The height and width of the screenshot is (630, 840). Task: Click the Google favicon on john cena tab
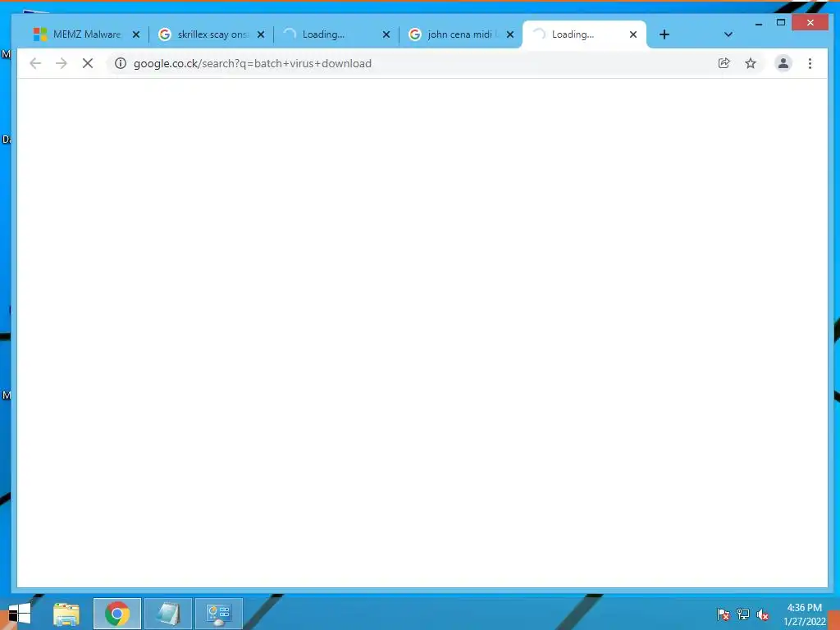point(414,34)
